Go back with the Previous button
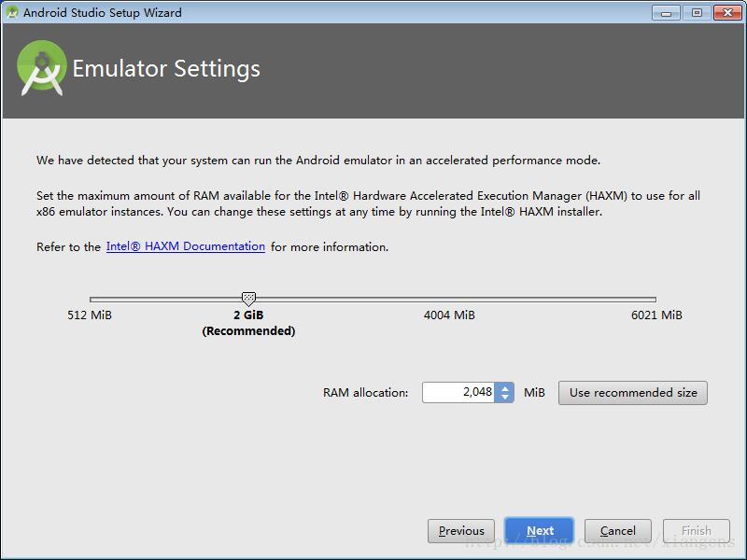Image resolution: width=747 pixels, height=560 pixels. pos(461,530)
